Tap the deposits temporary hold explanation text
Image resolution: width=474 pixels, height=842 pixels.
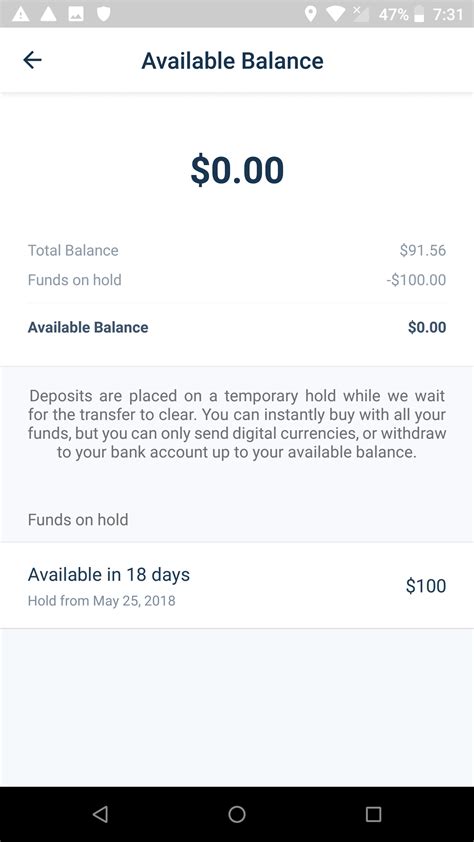tap(237, 424)
